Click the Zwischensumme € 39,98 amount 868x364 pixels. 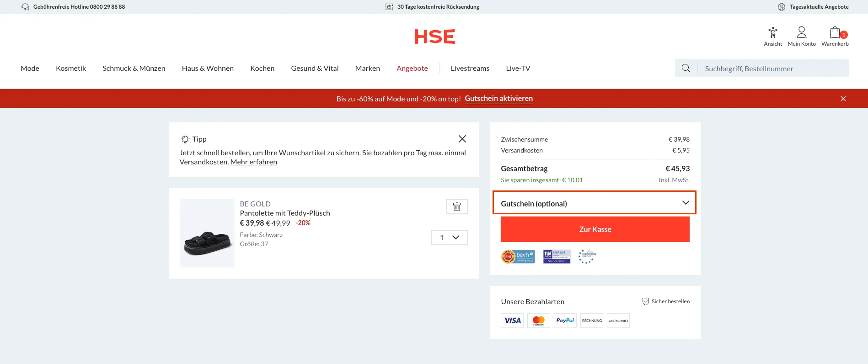tap(679, 139)
